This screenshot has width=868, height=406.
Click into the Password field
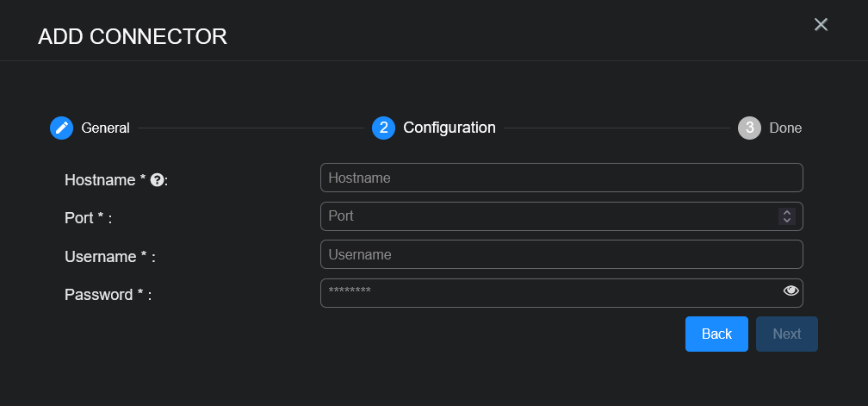point(542,292)
